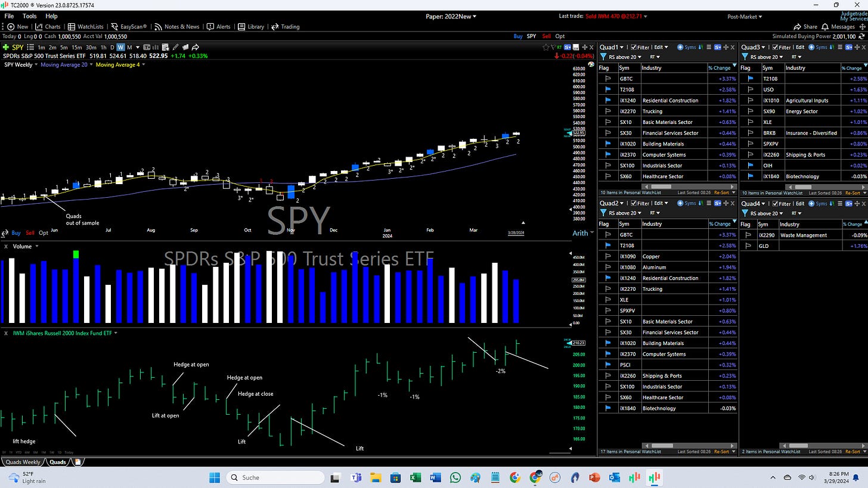Viewport: 868px width, 488px height.
Task: Select the Quads layout tab
Action: coord(58,462)
